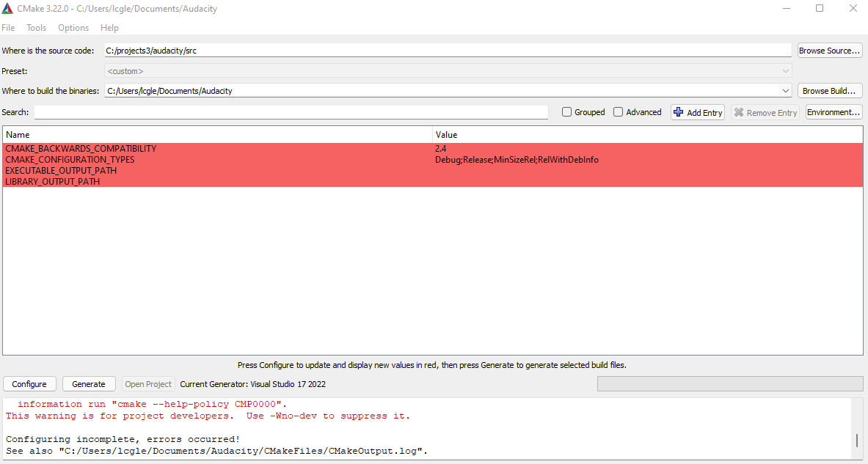The height and width of the screenshot is (464, 868).
Task: Click Browse Source to choose source folder
Action: [x=829, y=50]
